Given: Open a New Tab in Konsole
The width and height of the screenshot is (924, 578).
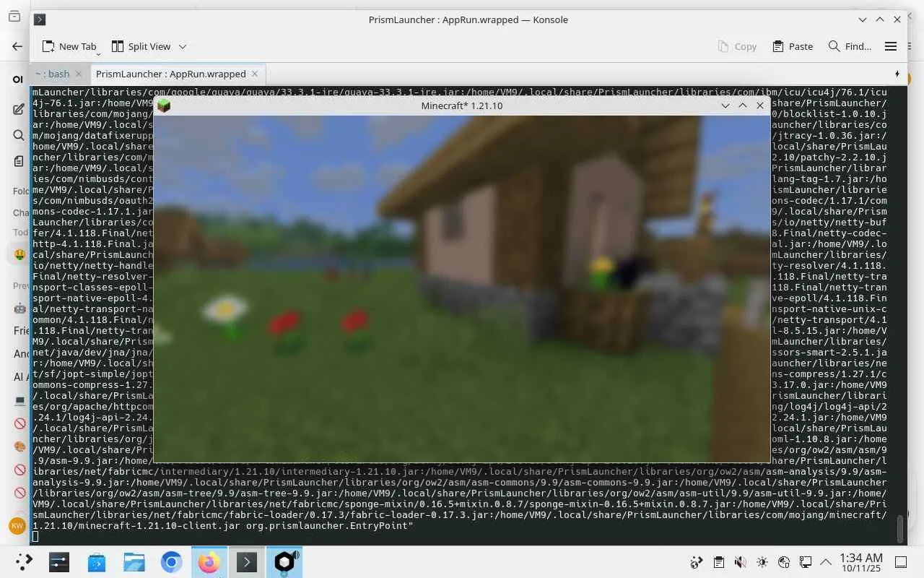Looking at the screenshot, I should [69, 46].
